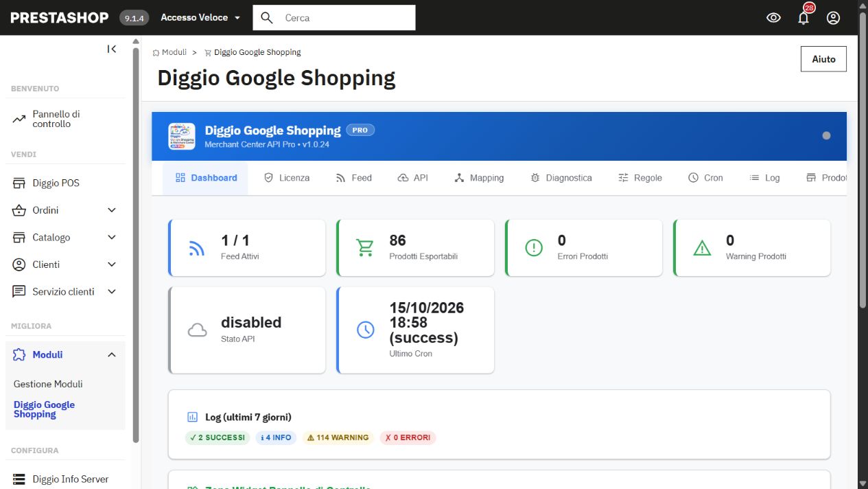Click the breadcrumb Moduli puzzle icon

(156, 52)
